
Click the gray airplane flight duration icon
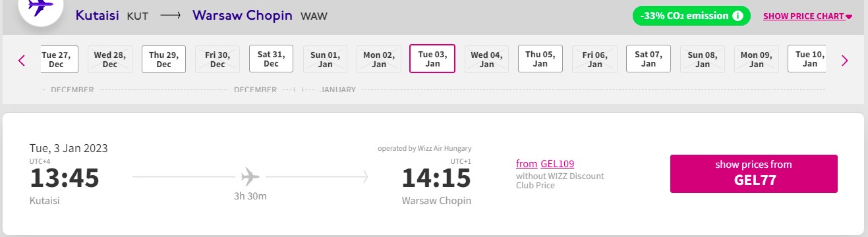click(x=250, y=176)
